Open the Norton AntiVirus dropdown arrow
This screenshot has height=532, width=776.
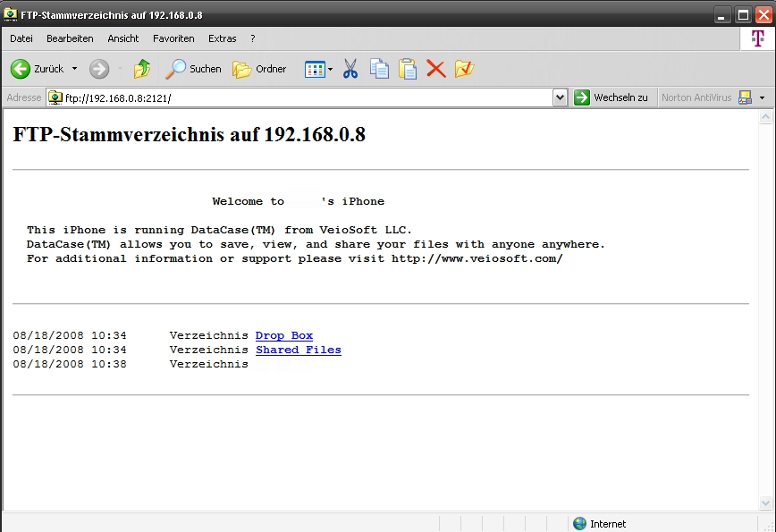click(762, 97)
